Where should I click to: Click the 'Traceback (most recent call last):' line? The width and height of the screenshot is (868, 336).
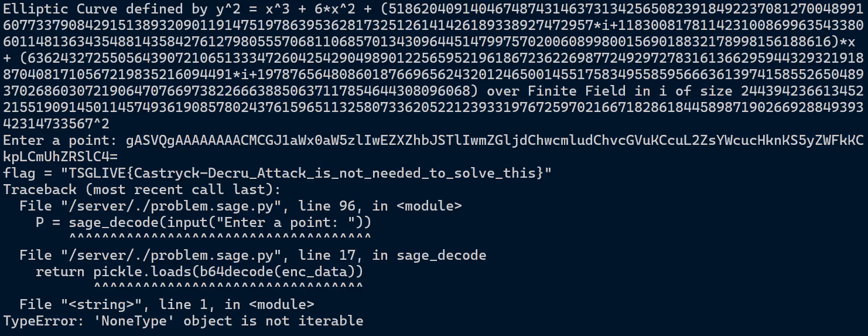coord(142,189)
